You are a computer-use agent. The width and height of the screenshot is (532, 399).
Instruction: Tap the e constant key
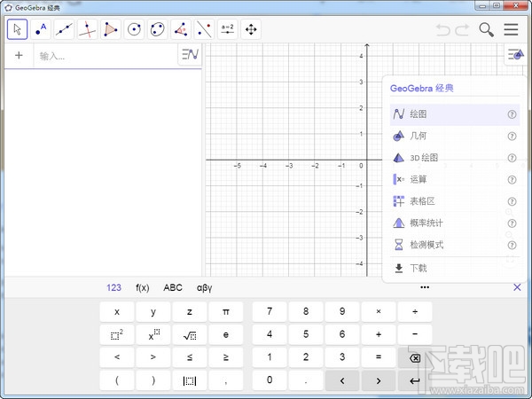[225, 335]
